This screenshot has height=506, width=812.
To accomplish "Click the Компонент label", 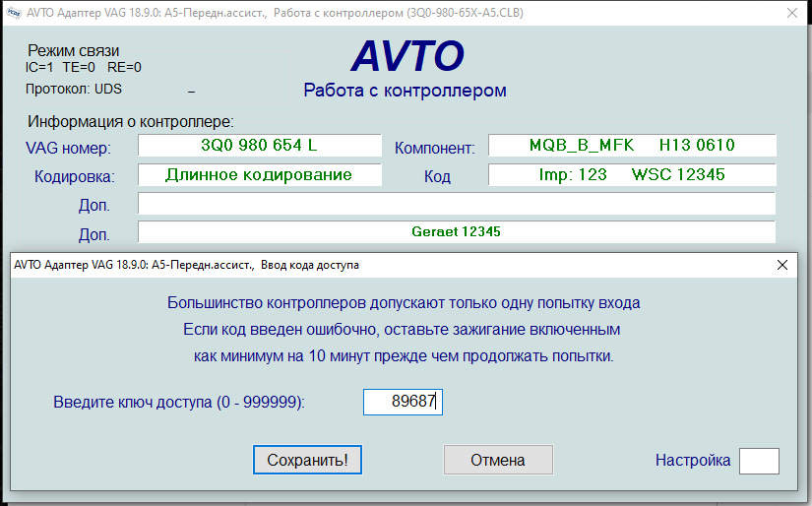I will pos(435,148).
